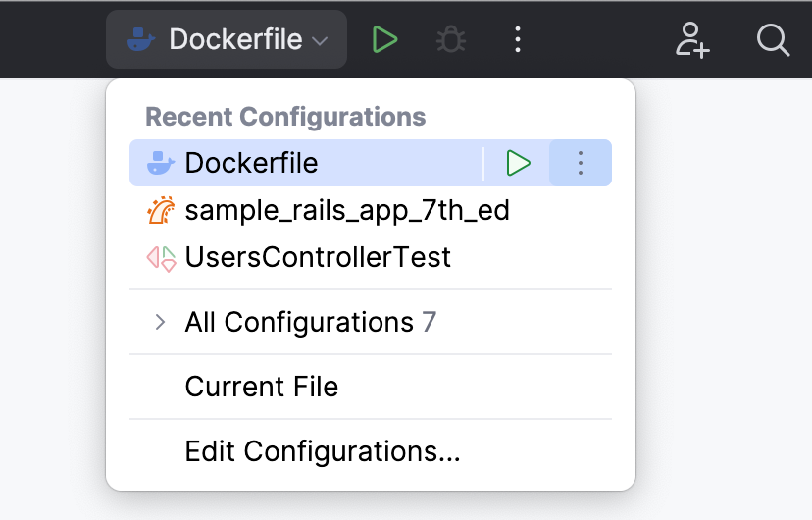This screenshot has height=520, width=812.
Task: Open Search Everywhere magnifier icon
Action: 774,40
